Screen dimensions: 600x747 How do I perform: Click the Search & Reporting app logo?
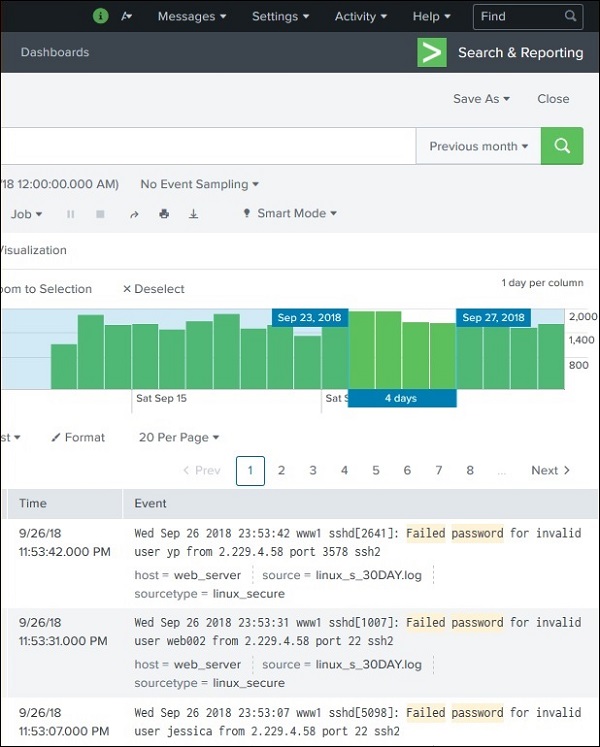432,53
